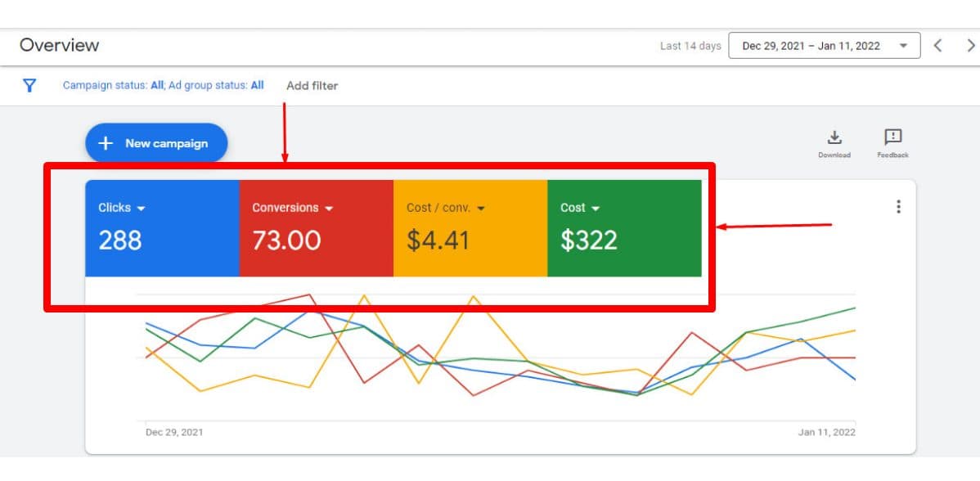Click the New campaign button
This screenshot has height=481, width=980.
(156, 143)
